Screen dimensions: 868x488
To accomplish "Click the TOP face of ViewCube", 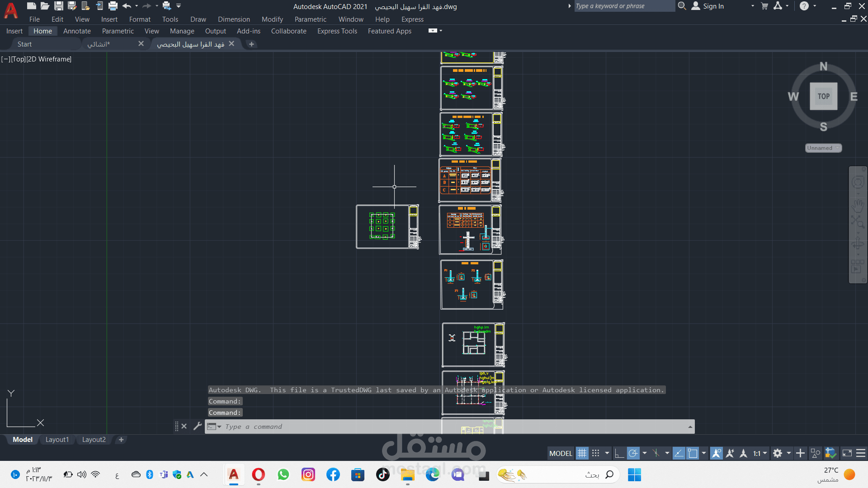I will [x=823, y=96].
